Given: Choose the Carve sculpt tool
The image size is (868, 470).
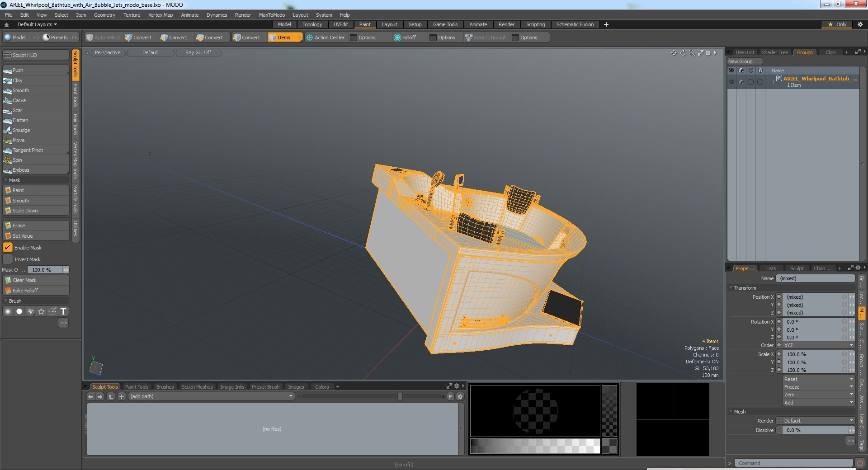Looking at the screenshot, I should [36, 100].
